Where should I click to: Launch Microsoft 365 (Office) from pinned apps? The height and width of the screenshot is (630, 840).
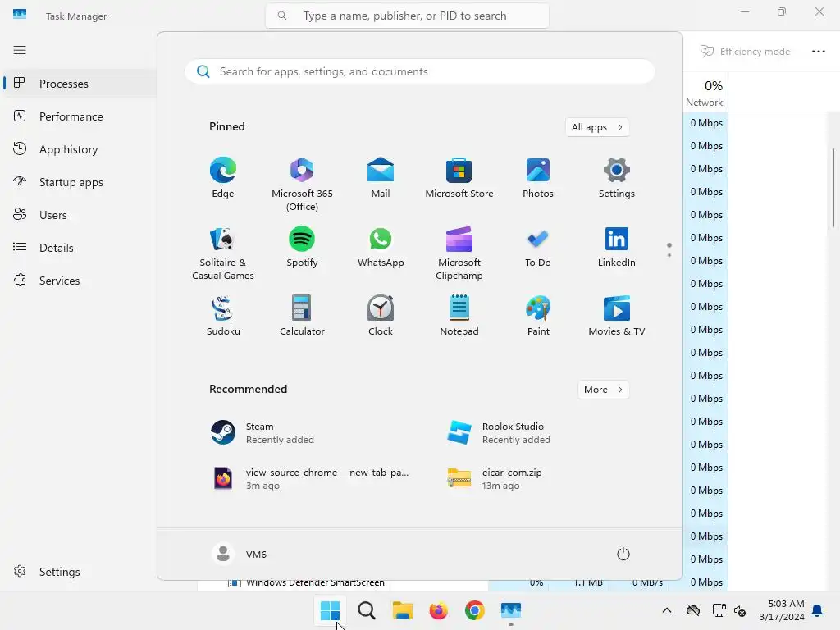click(x=302, y=185)
